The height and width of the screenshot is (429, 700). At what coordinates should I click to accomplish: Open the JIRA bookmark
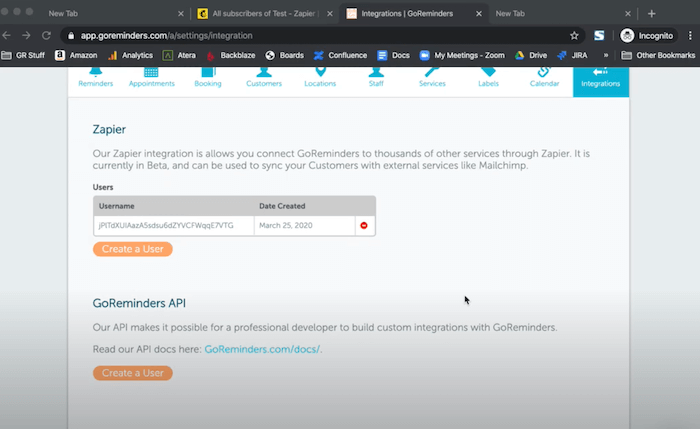click(572, 55)
